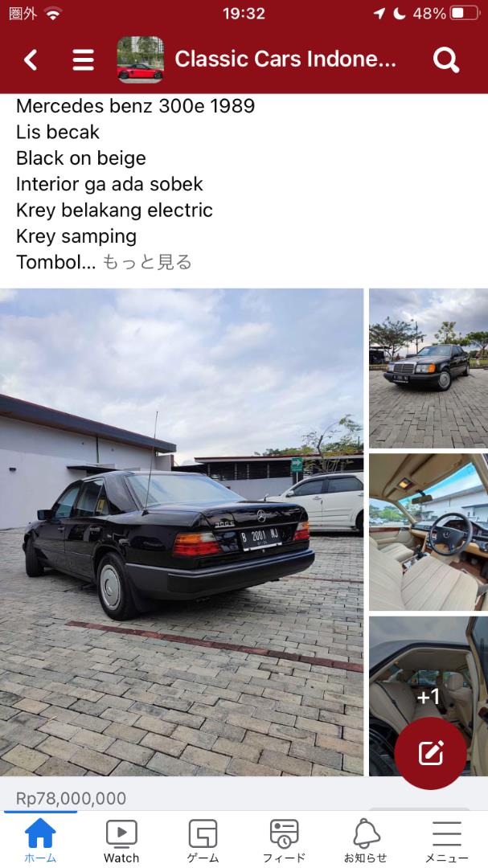
Task: Open the フィード feeds tab
Action: coord(284,841)
